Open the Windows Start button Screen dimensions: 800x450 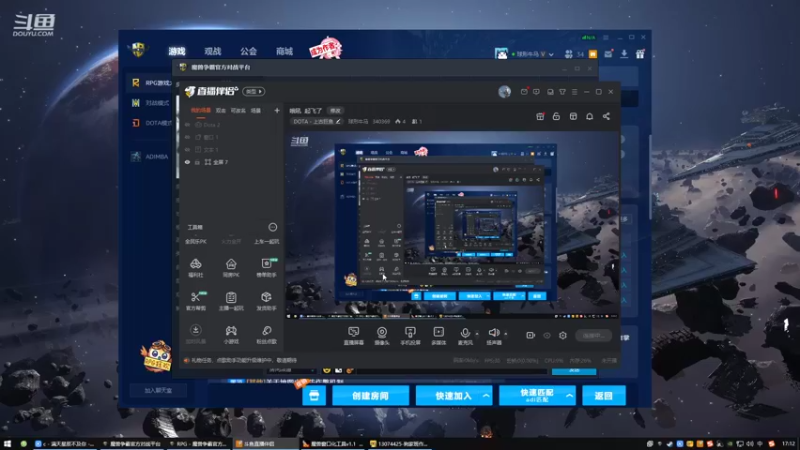(x=7, y=444)
